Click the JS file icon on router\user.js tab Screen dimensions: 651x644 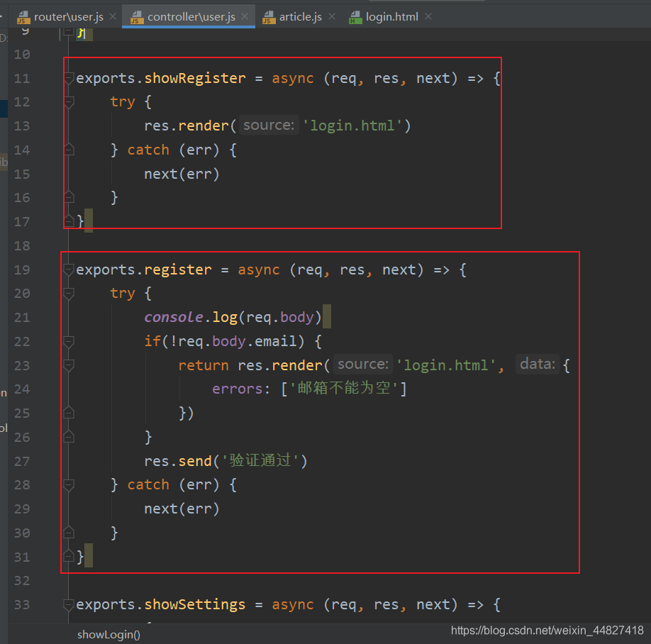pyautogui.click(x=23, y=18)
